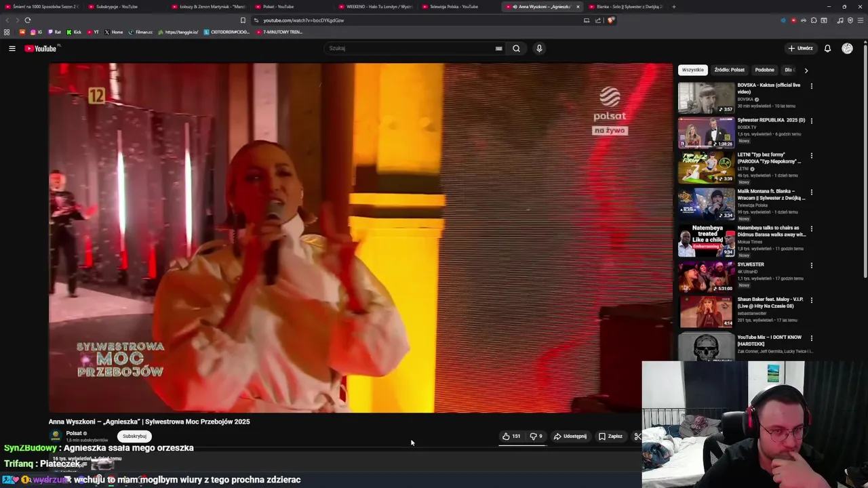
Task: Open options menu for BOVSKA - Kaktus video
Action: pyautogui.click(x=811, y=86)
